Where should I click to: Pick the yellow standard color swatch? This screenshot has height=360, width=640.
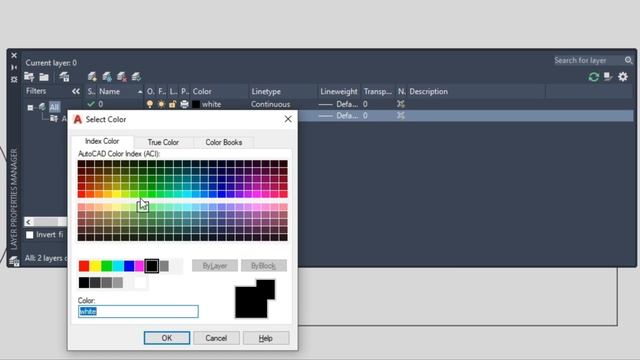(95, 266)
